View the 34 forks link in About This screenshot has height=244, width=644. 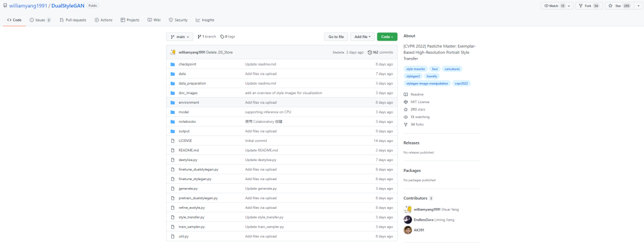(x=414, y=125)
